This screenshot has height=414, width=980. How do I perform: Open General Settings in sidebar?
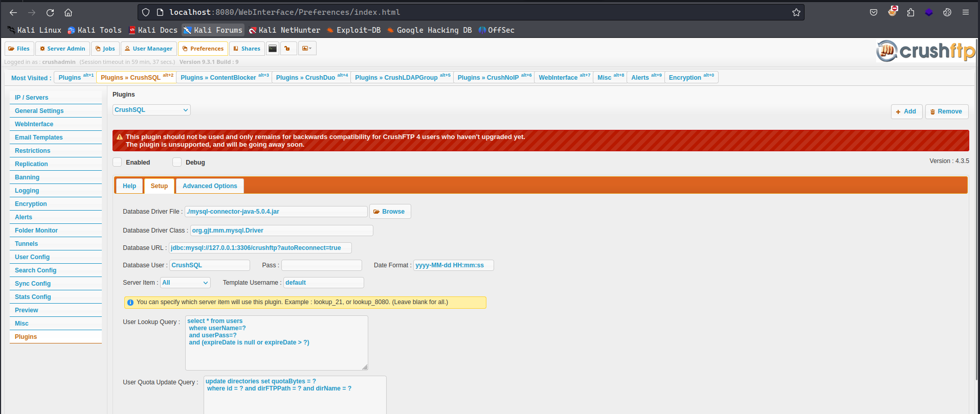coord(56,111)
